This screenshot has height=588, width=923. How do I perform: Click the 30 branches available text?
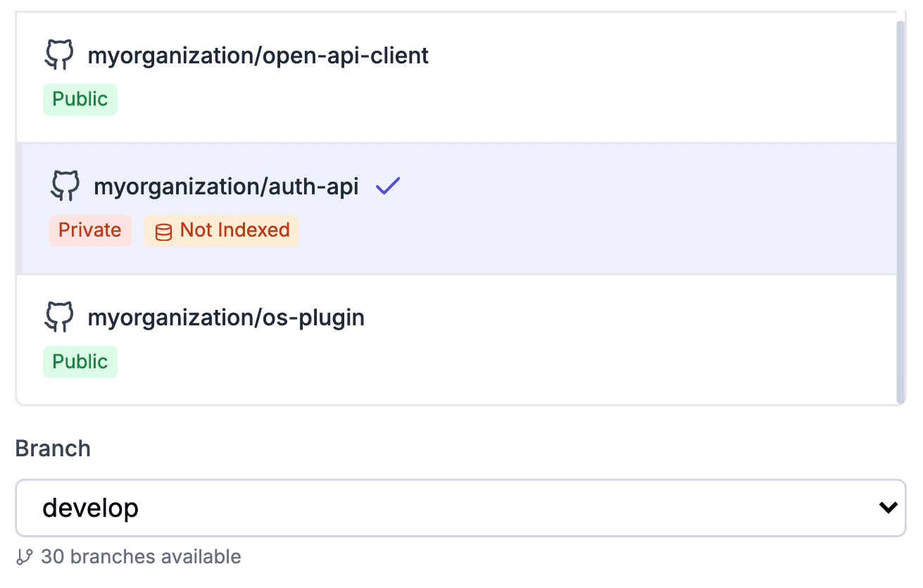click(x=141, y=557)
